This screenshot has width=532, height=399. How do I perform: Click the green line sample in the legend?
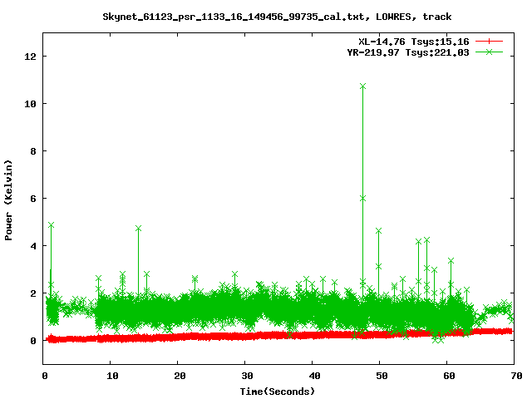click(490, 52)
